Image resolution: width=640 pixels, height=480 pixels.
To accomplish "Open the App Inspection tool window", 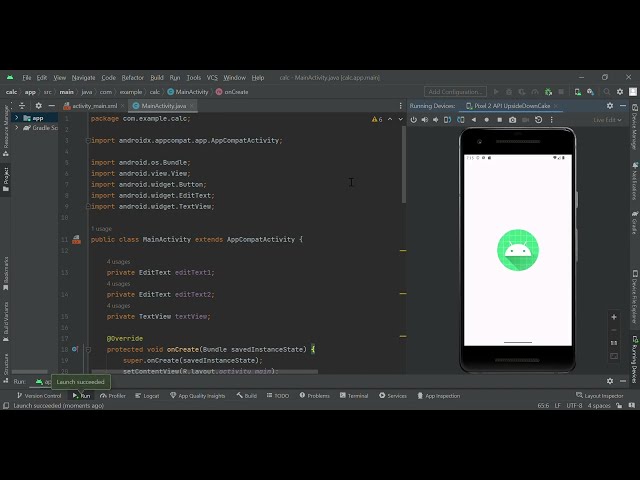I will 438,396.
